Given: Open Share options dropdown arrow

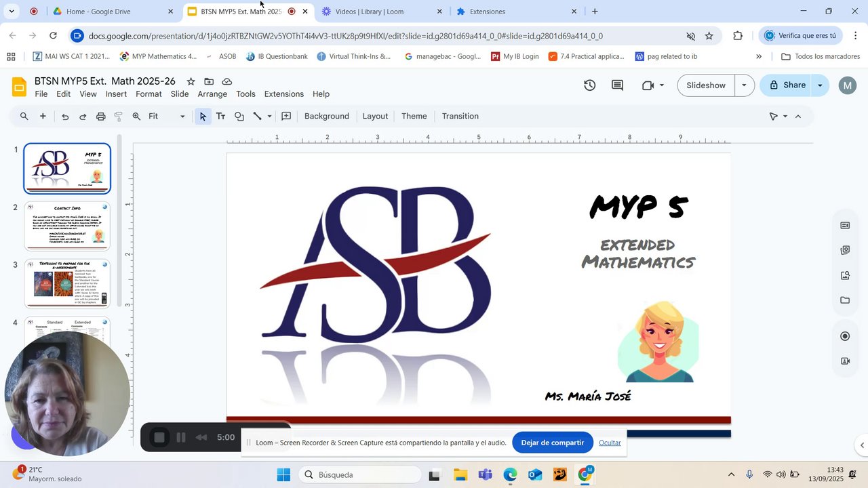Looking at the screenshot, I should pos(820,85).
